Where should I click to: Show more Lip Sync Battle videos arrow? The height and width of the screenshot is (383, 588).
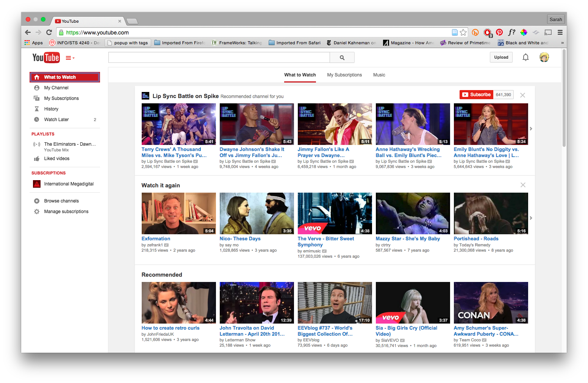[x=531, y=129]
